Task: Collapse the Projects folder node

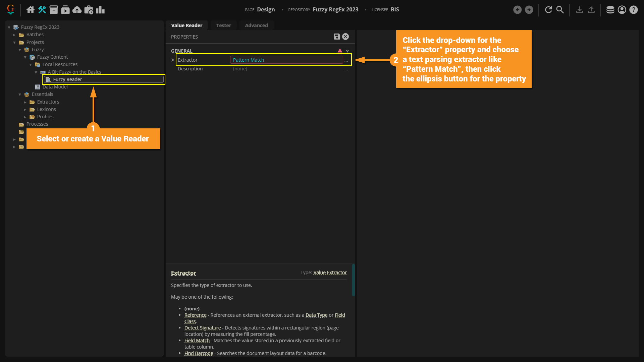Action: click(14, 43)
